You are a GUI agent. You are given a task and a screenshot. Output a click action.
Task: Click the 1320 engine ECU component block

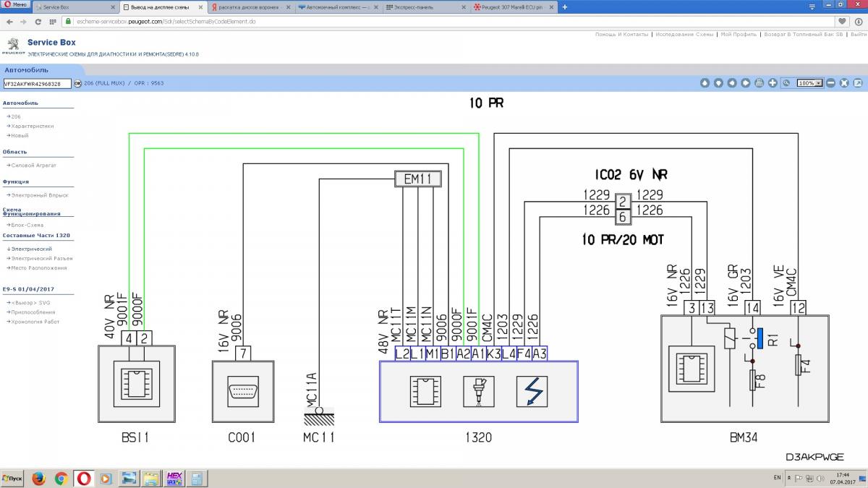(x=478, y=391)
